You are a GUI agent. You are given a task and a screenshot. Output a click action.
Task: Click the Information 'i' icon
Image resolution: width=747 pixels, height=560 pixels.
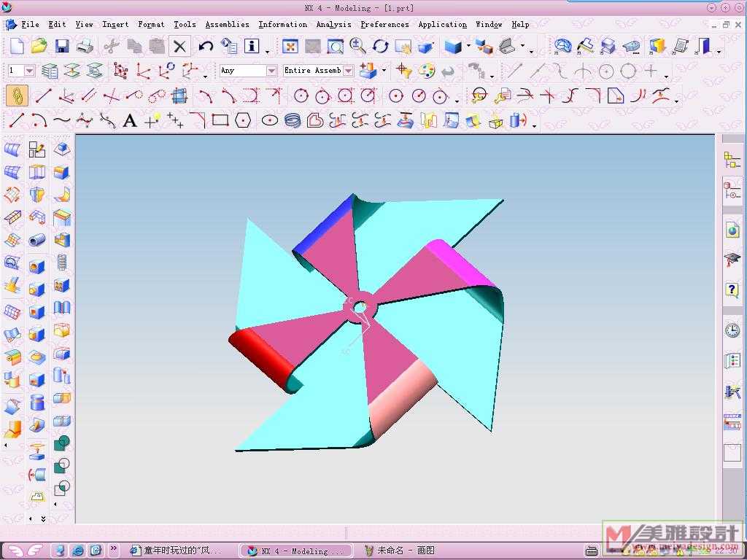tap(252, 46)
